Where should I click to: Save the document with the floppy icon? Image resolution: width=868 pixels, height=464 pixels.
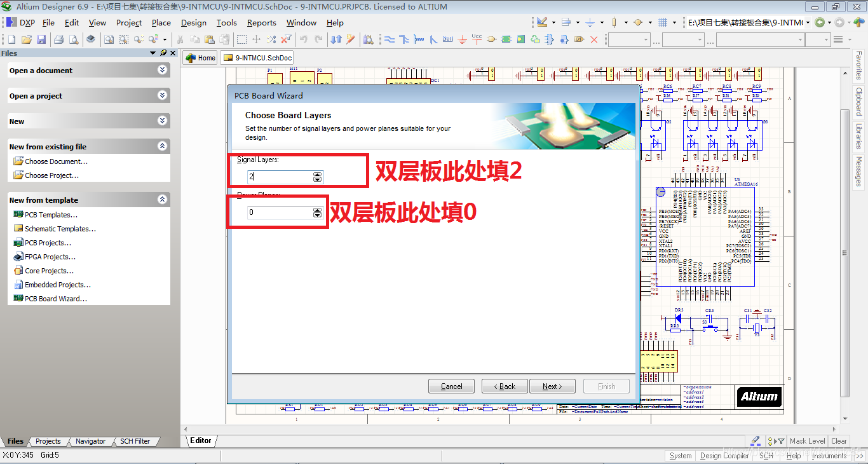point(41,39)
